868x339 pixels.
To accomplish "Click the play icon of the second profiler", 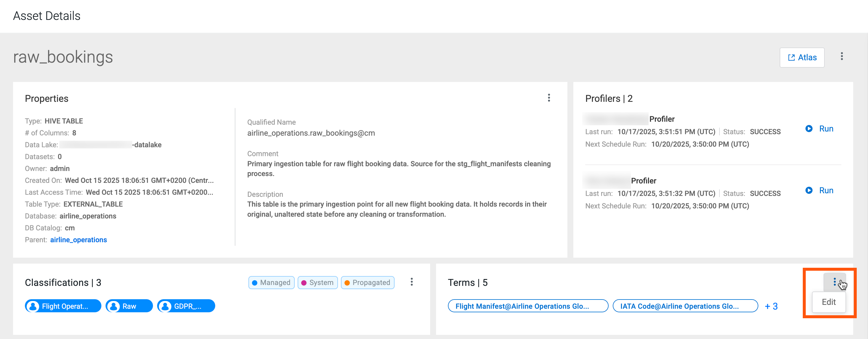I will [808, 190].
